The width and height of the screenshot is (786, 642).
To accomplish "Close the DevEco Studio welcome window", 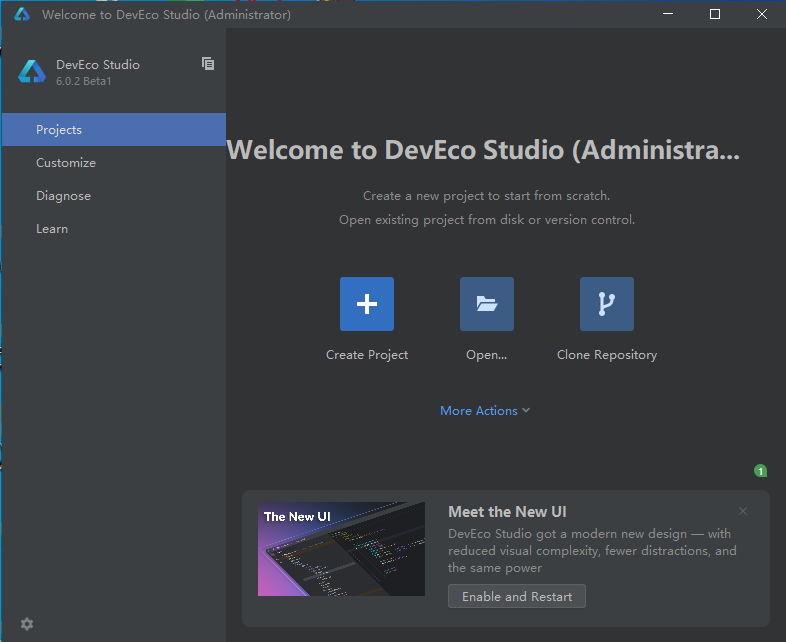I will (762, 14).
